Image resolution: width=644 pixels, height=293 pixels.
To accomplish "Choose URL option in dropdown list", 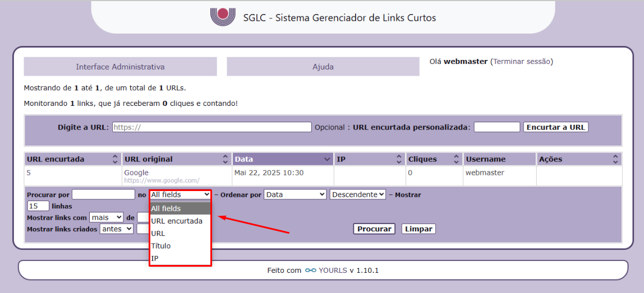I will click(180, 234).
